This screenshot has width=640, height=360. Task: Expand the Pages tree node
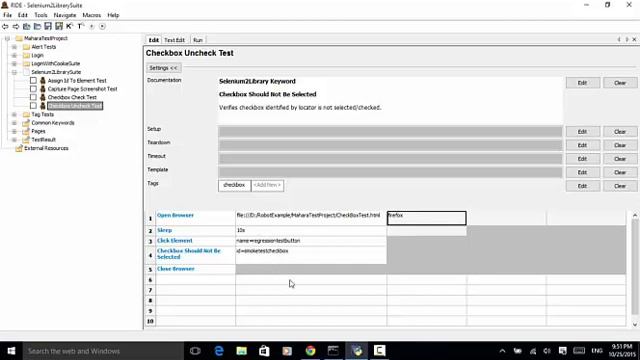coord(14,131)
